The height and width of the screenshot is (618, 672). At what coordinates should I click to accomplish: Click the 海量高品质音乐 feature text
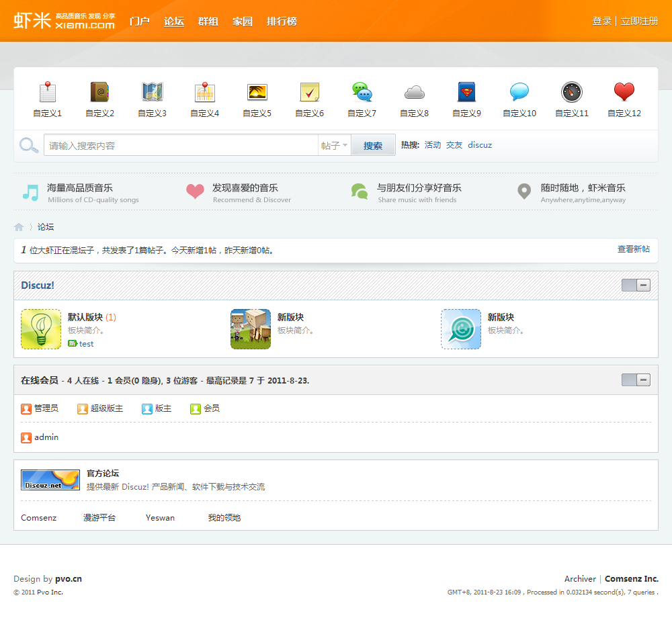coord(80,187)
